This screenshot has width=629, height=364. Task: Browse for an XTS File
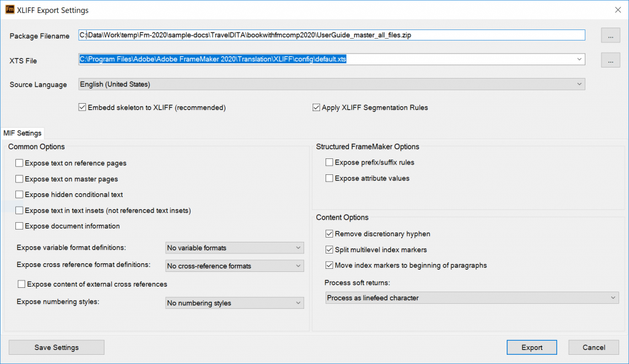click(610, 60)
